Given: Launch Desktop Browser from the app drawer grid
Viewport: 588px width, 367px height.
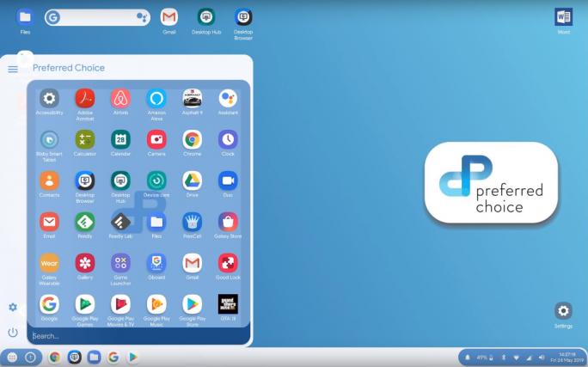Looking at the screenshot, I should (85, 180).
